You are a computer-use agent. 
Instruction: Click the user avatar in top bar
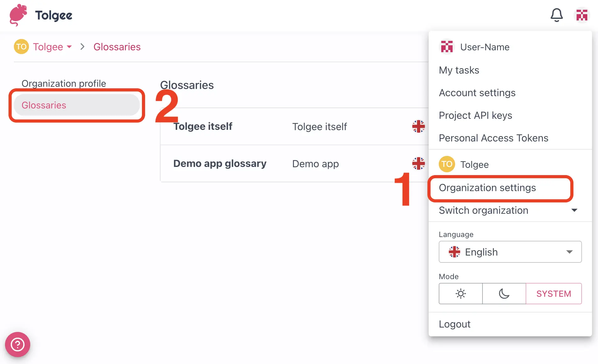click(582, 15)
